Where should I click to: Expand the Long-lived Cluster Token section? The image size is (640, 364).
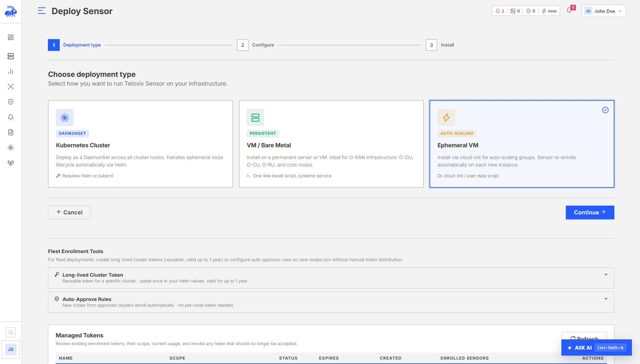pyautogui.click(x=331, y=278)
